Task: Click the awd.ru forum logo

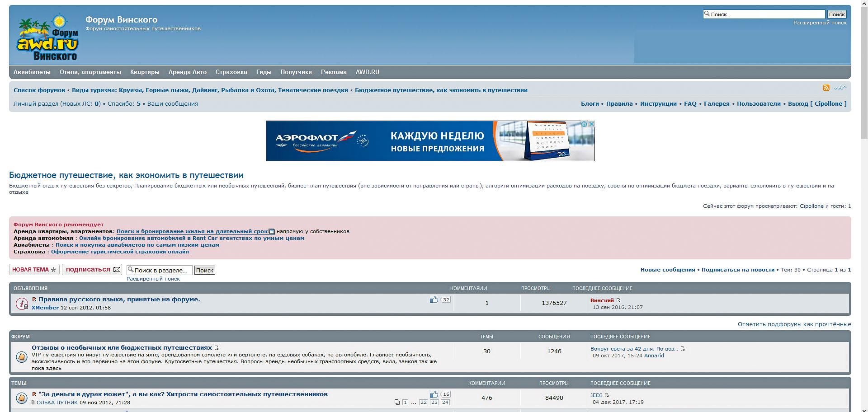Action: (47, 38)
